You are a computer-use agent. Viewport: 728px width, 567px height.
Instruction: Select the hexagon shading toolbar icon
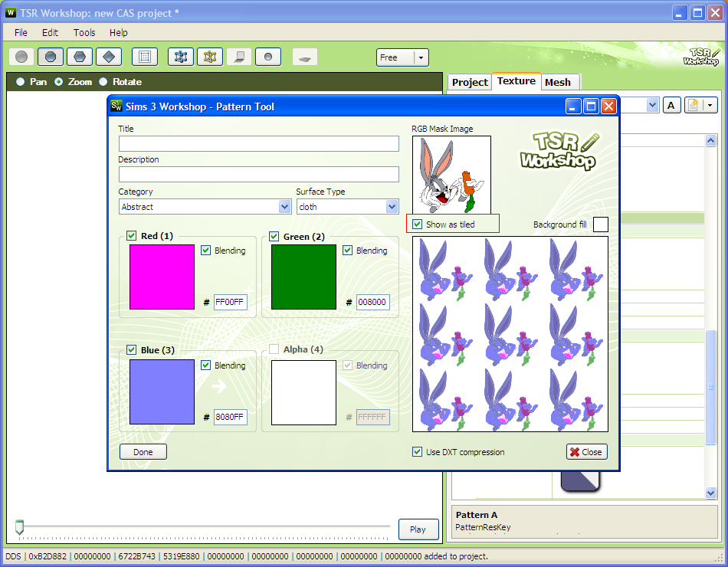80,57
